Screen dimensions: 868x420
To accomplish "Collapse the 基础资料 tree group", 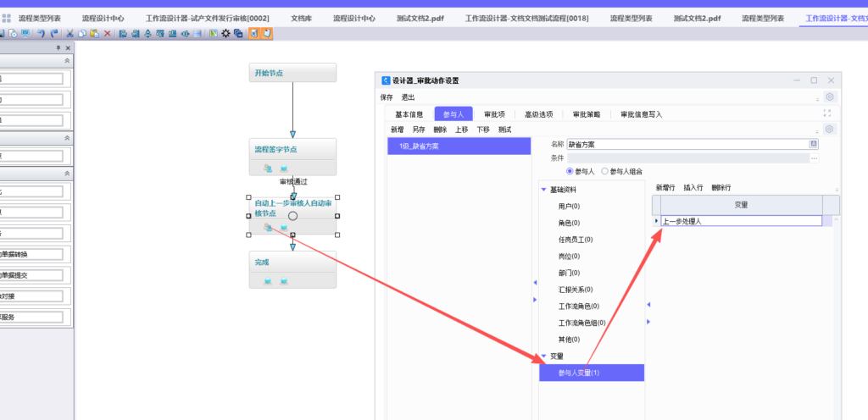I will [x=543, y=190].
